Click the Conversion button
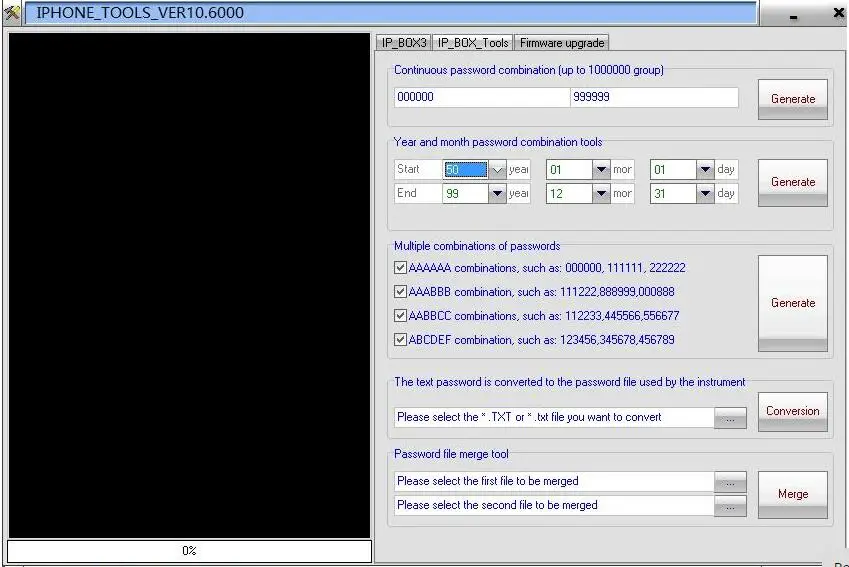The height and width of the screenshot is (567, 849). [793, 412]
